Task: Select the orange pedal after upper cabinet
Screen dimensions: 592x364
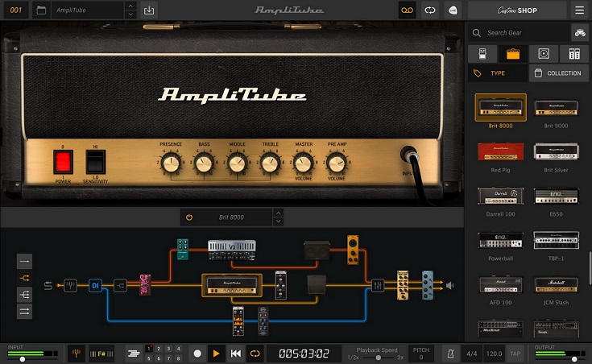Action: pyautogui.click(x=353, y=250)
